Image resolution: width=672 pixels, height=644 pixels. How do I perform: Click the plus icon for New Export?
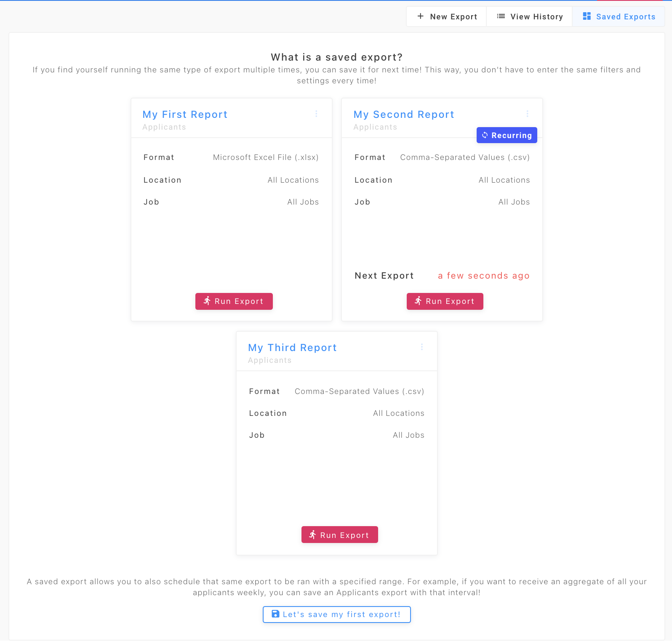[x=420, y=16]
